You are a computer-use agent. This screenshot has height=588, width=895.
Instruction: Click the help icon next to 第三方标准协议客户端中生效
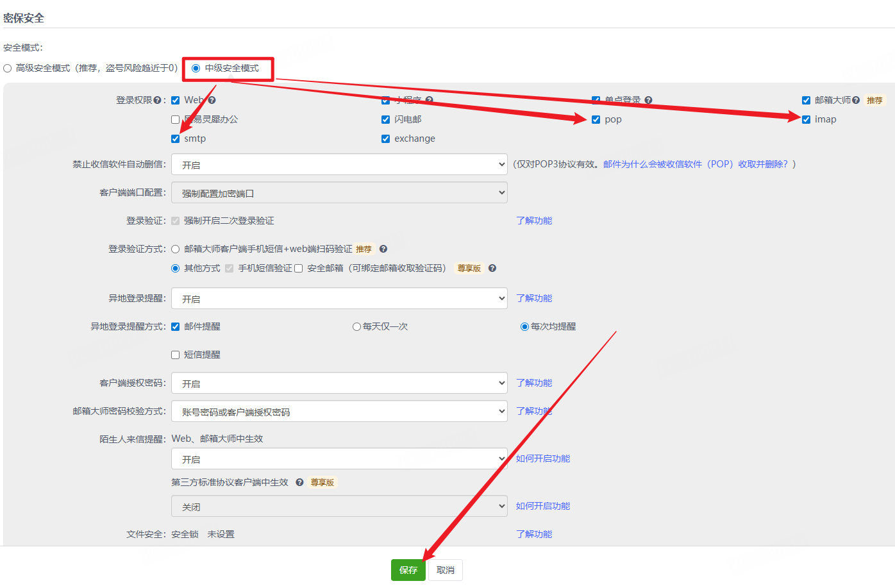[x=299, y=482]
